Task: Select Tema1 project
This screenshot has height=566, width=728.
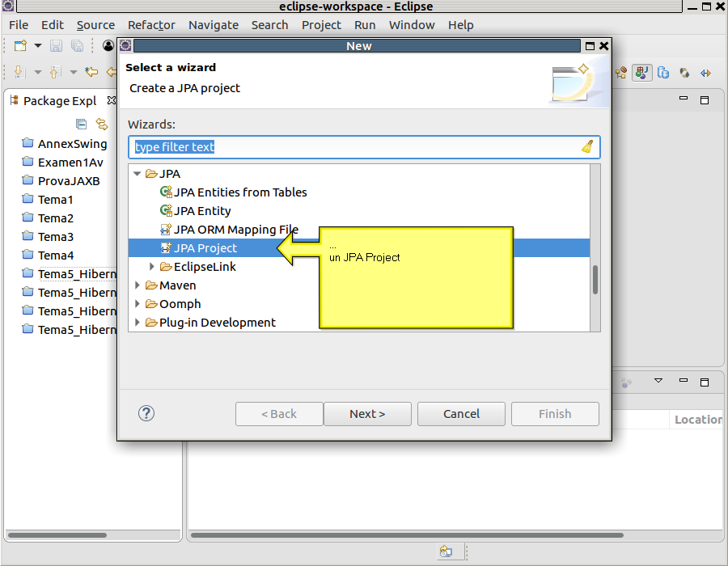Action: (x=48, y=200)
